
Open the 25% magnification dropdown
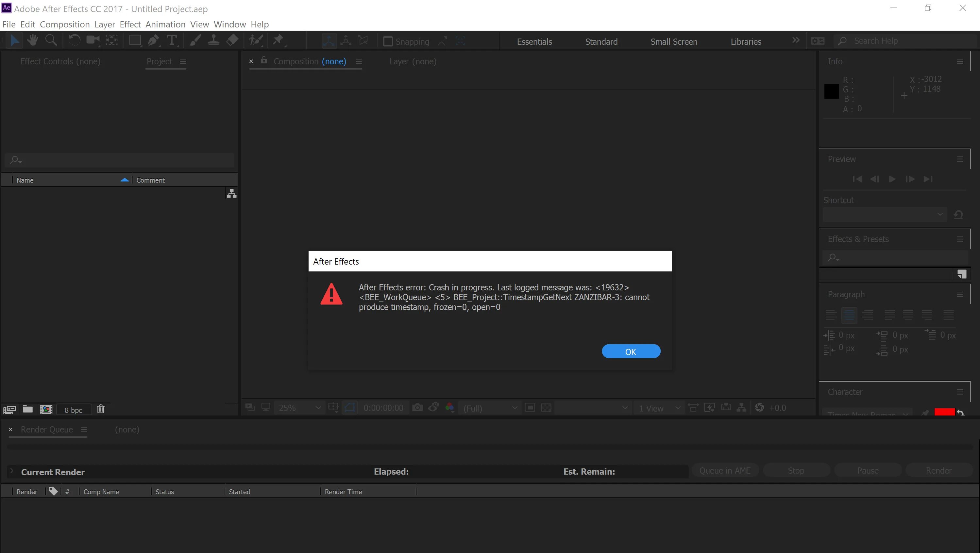299,408
